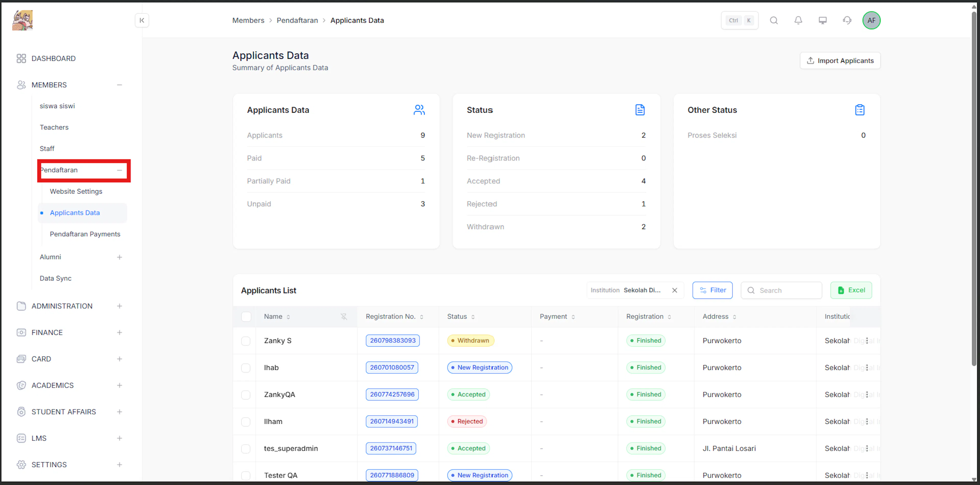This screenshot has height=485, width=980.
Task: Open notifications bell icon
Action: click(x=798, y=20)
